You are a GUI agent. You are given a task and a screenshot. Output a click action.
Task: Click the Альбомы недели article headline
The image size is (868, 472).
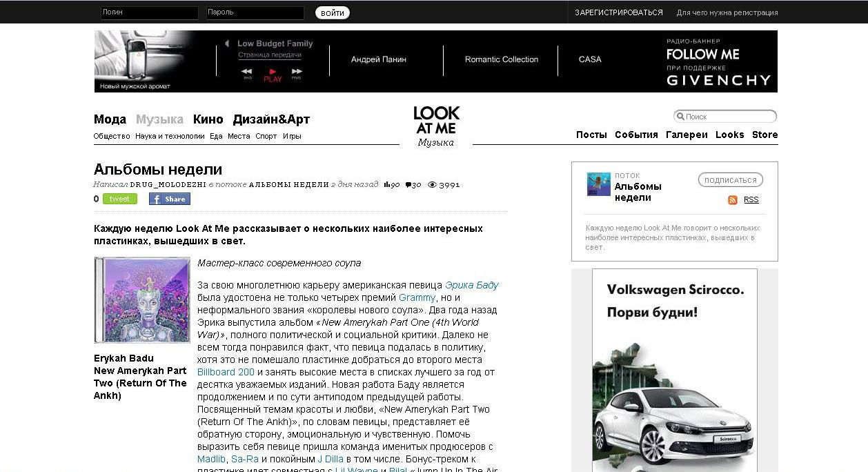(158, 170)
